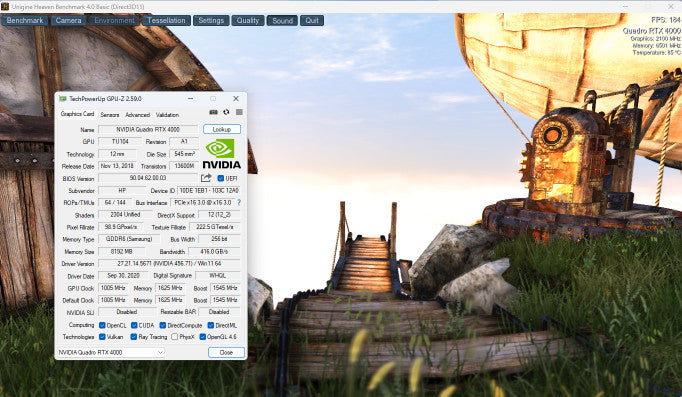
Task: Click the Driver Date value Sep 30, 2020
Action: coord(124,276)
